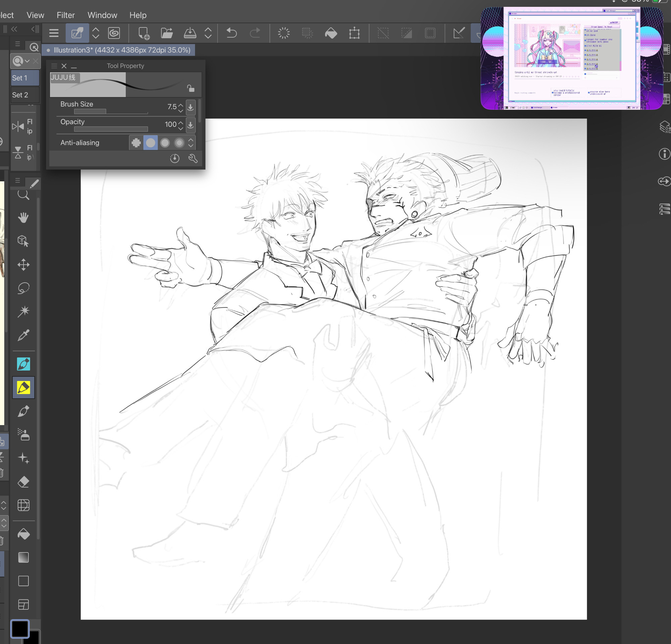Open Brush Size dynamics settings button
Screen dimensions: 671x644
click(x=191, y=107)
